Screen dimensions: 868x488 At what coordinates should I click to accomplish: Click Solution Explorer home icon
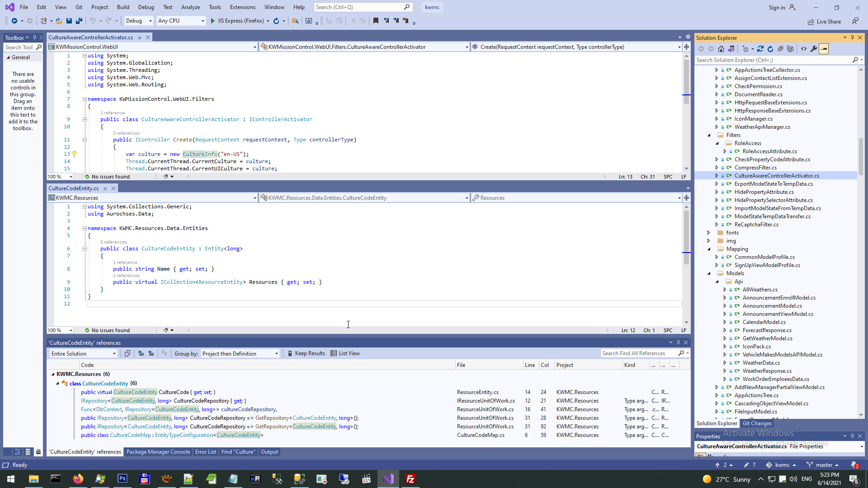721,49
